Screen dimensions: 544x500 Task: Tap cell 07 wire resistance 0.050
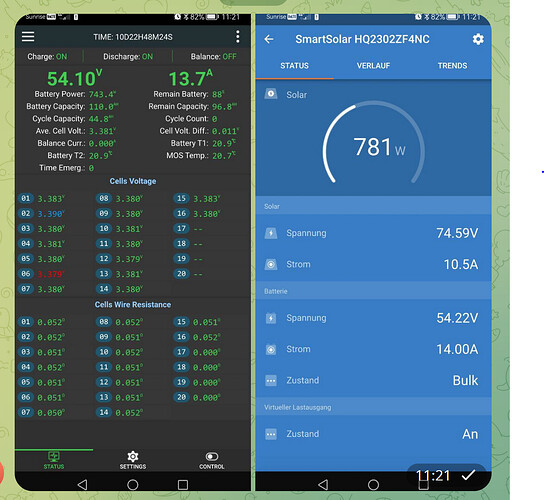(51, 413)
